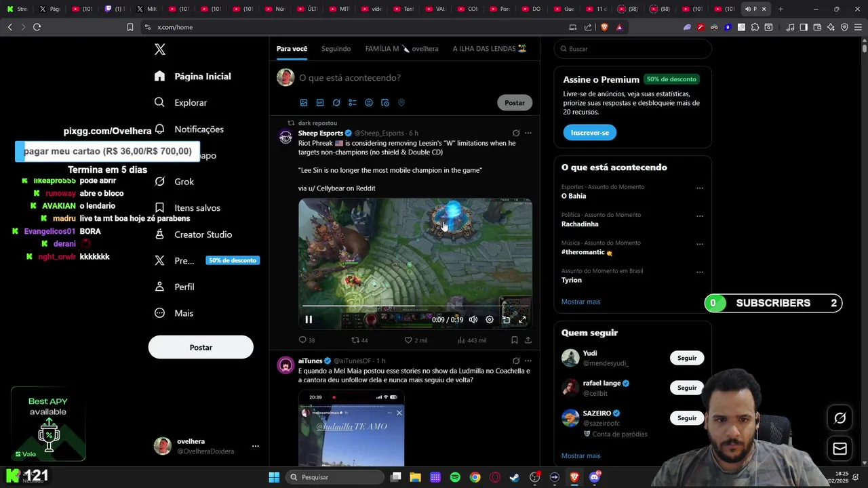Open Explorar in the sidebar
Viewport: 868px width, 488px height.
coord(180,102)
